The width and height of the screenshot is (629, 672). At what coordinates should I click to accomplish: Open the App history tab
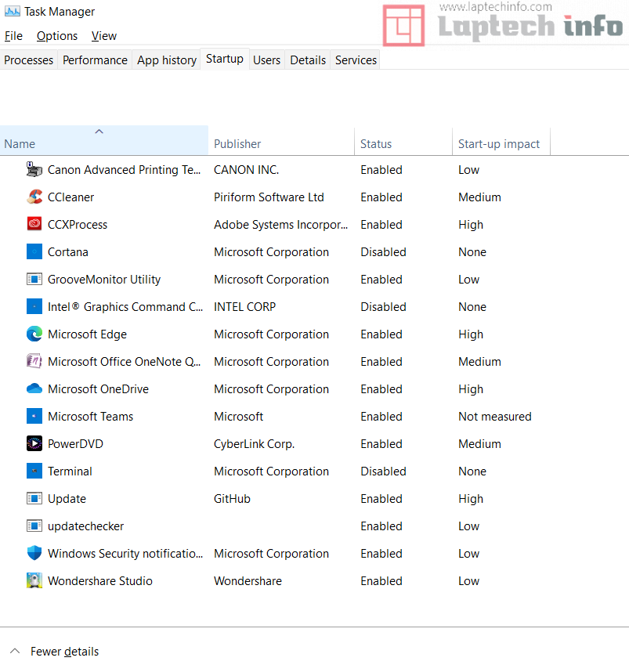click(166, 60)
